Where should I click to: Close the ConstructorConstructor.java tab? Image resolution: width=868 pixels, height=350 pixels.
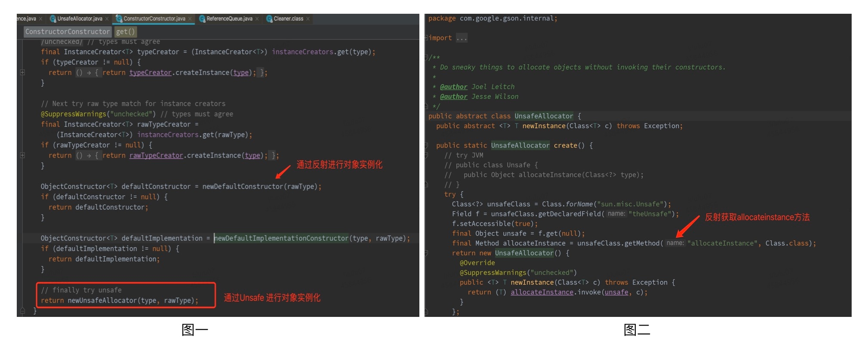point(190,19)
